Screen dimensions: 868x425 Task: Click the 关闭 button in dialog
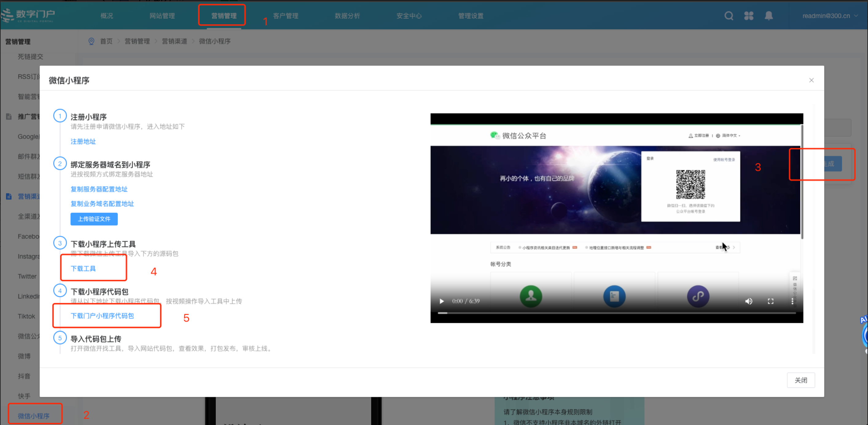(801, 380)
